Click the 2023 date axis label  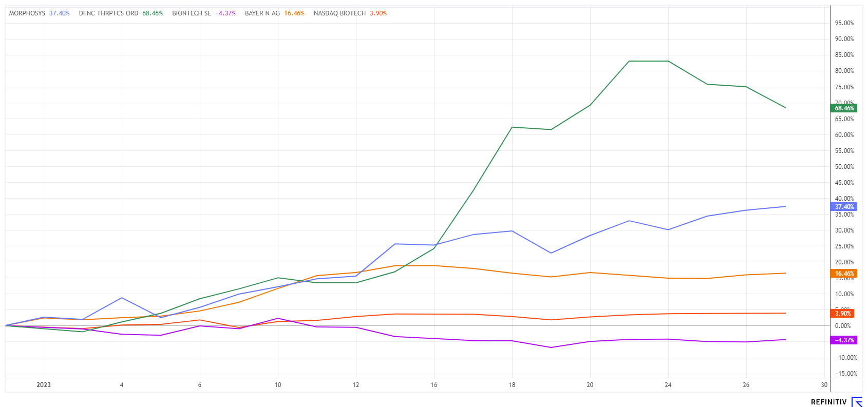(x=44, y=385)
